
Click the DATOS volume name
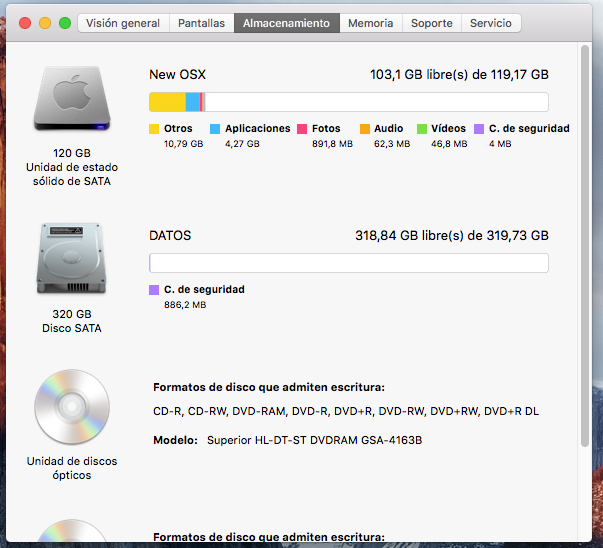click(170, 235)
